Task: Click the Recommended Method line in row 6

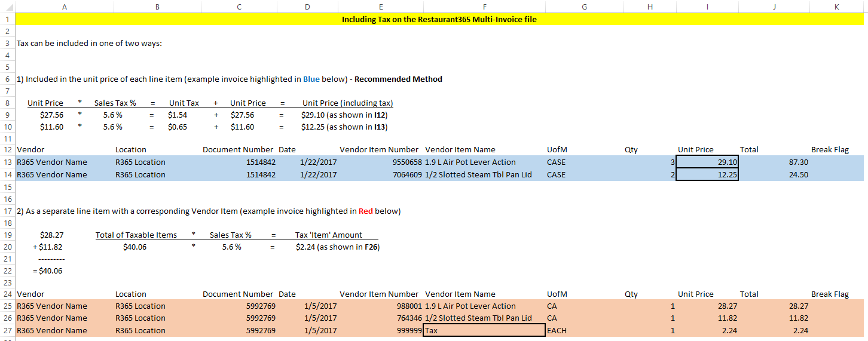Action: [230, 79]
